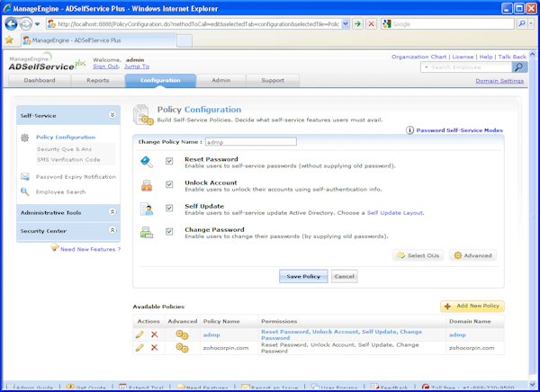Click the Self Update user icon
This screenshot has height=392, width=540.
(147, 209)
